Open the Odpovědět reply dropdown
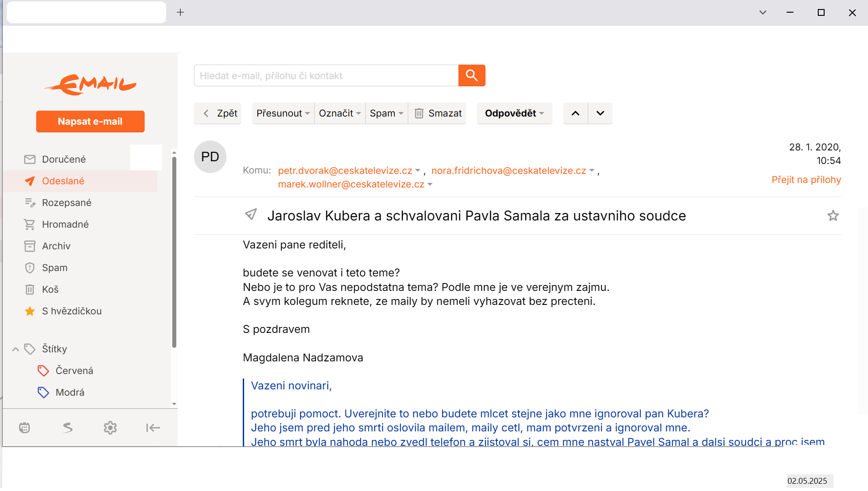 514,113
